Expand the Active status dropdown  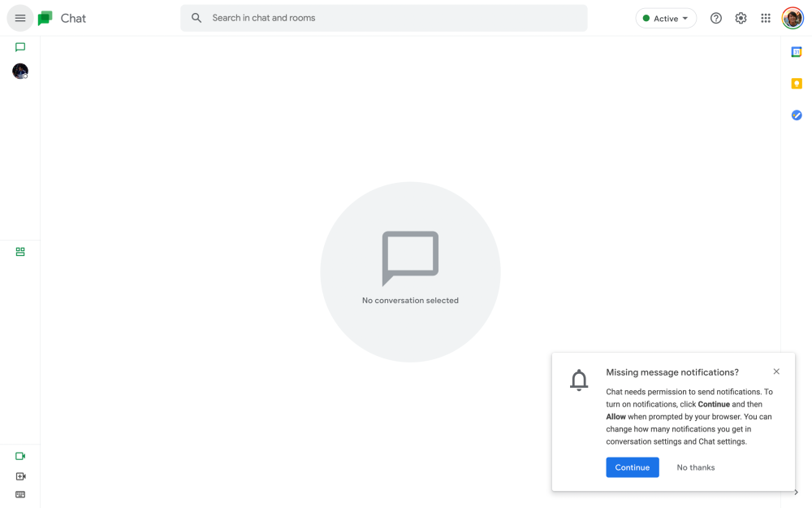click(666, 18)
